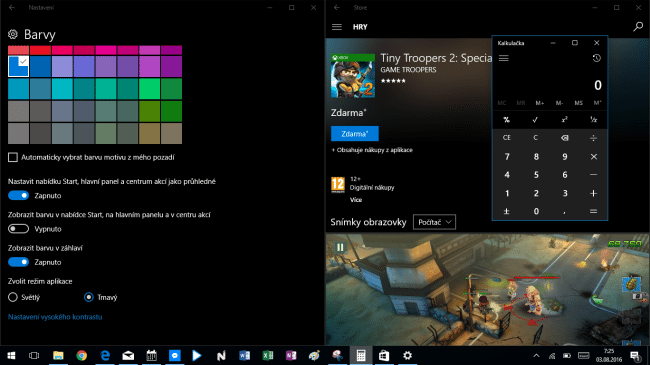Click the plus key in Calculator
This screenshot has height=365, width=650.
(594, 193)
